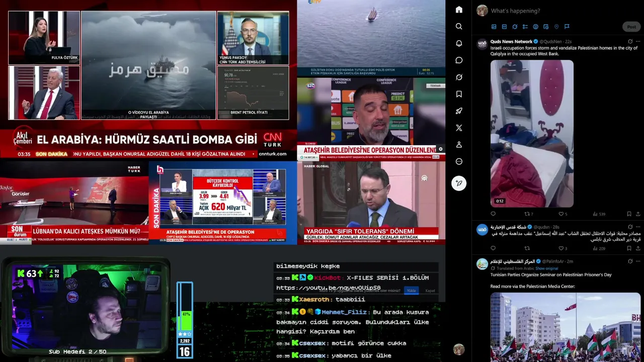This screenshot has width=644, height=362.
Task: Open the Tunisian seminar rally photo
Action: click(566, 327)
